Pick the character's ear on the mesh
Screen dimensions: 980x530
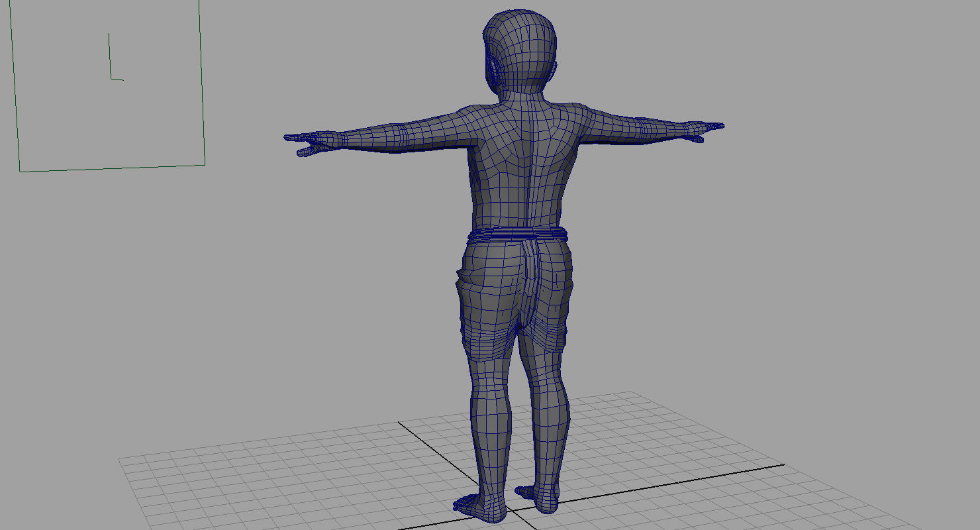click(x=495, y=72)
